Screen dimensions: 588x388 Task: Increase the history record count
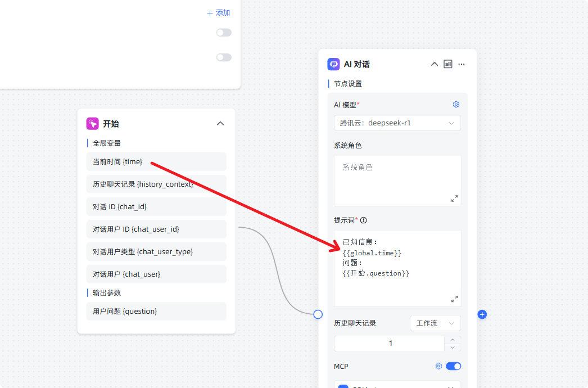tap(453, 340)
